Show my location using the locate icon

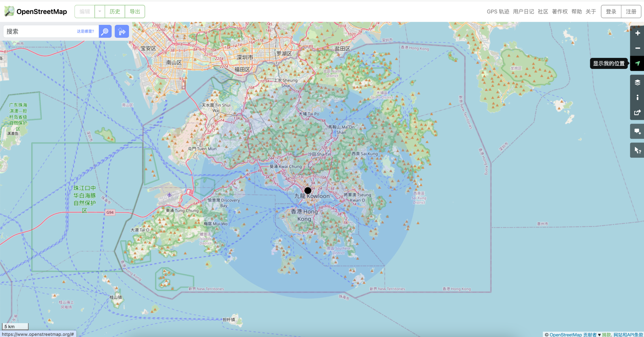coord(637,63)
